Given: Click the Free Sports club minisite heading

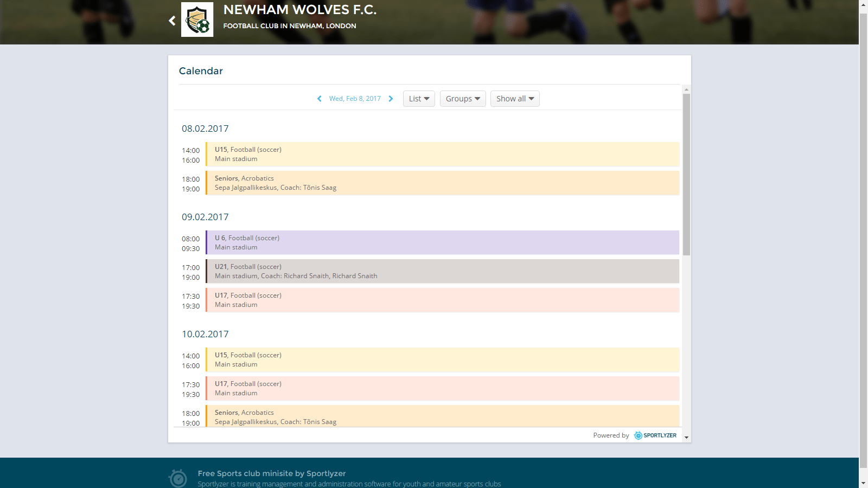Looking at the screenshot, I should click(271, 473).
